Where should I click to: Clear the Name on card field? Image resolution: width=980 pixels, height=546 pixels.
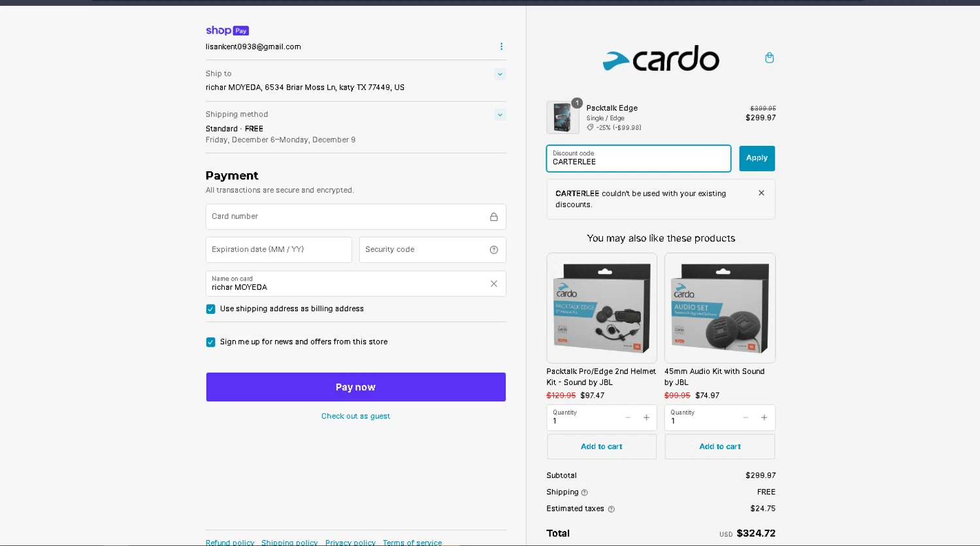click(x=494, y=284)
